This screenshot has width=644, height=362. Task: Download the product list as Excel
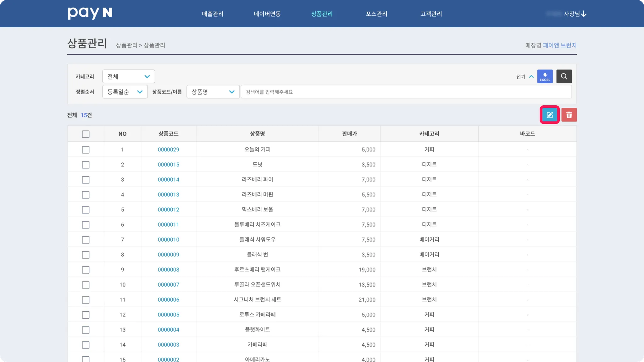pyautogui.click(x=545, y=76)
